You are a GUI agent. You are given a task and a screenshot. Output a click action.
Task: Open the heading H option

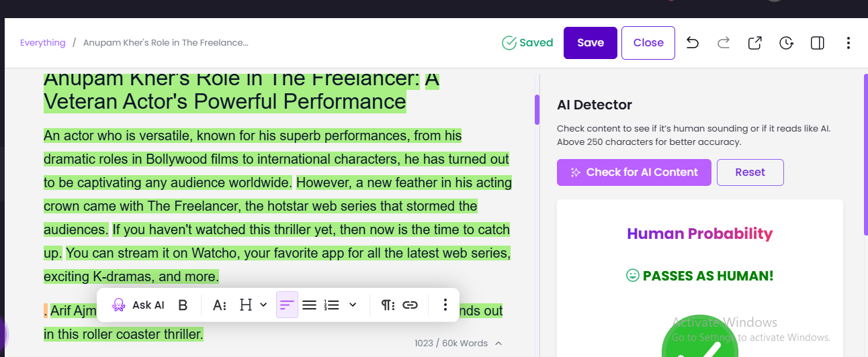(x=246, y=305)
